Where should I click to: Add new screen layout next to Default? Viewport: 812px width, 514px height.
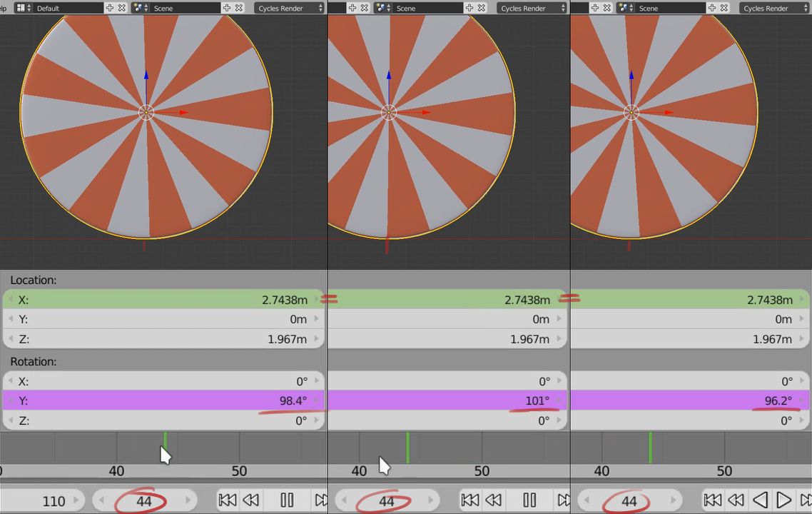point(110,8)
